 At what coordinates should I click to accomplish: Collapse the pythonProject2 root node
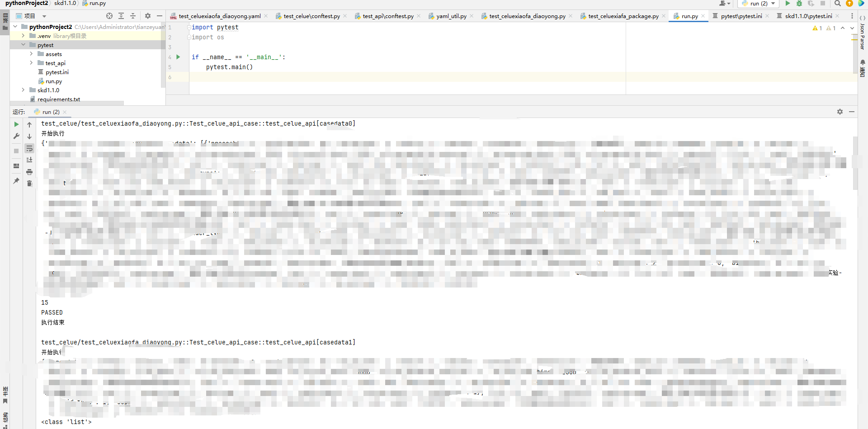coord(15,27)
